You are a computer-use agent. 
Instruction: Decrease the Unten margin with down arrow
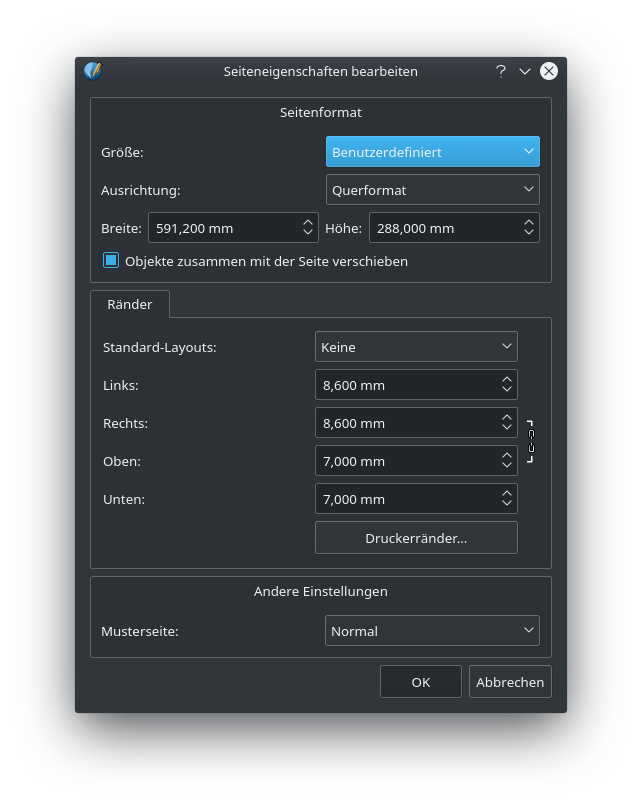click(507, 505)
